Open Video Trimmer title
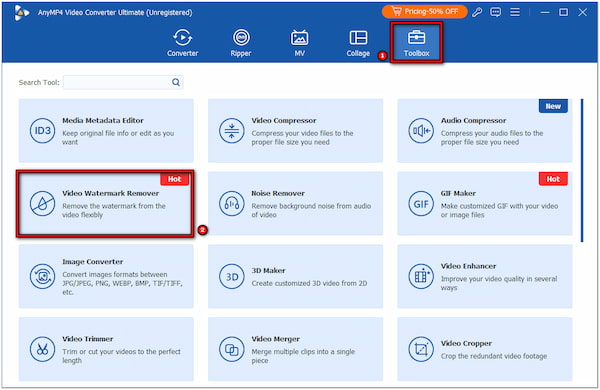The image size is (600, 390). [88, 339]
